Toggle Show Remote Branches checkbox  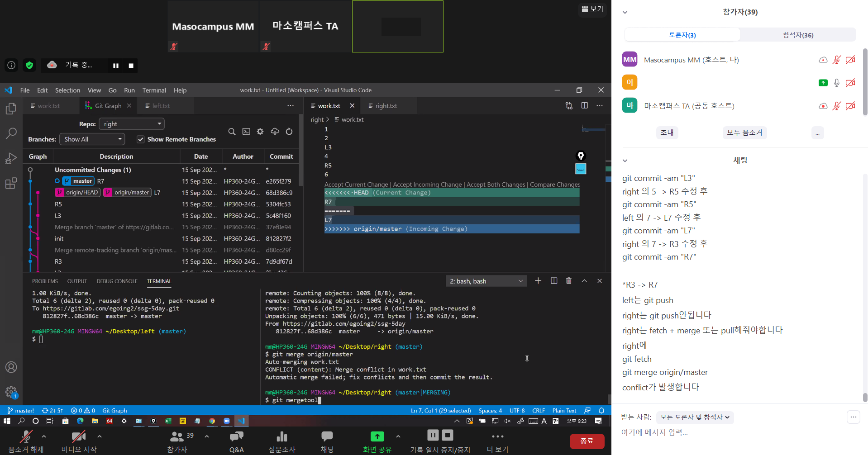(141, 139)
